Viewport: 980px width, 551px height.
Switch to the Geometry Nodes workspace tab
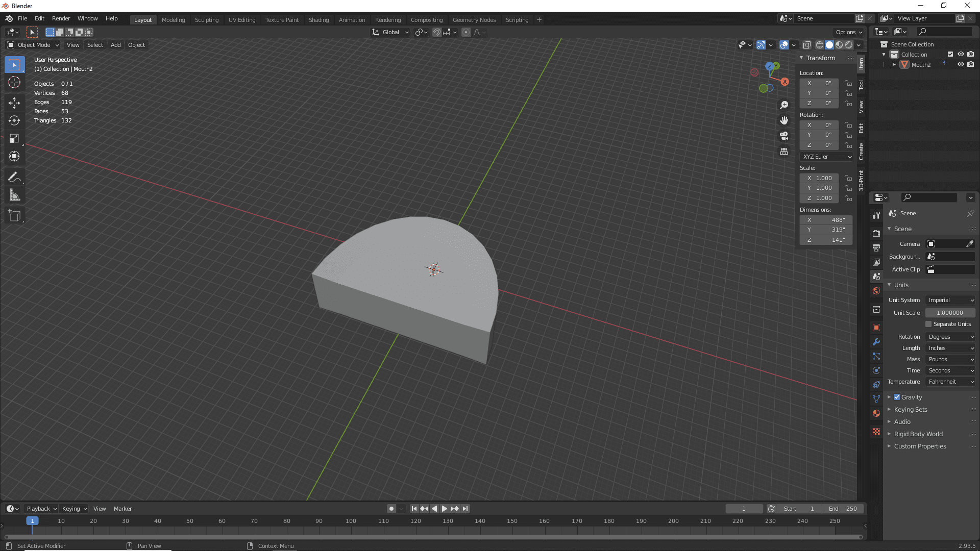[474, 19]
